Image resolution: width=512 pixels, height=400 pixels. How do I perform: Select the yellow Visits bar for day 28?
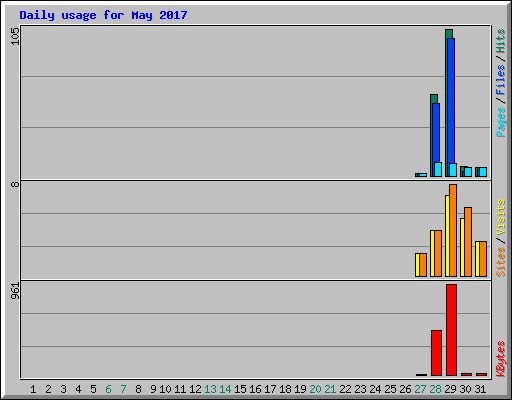click(432, 253)
